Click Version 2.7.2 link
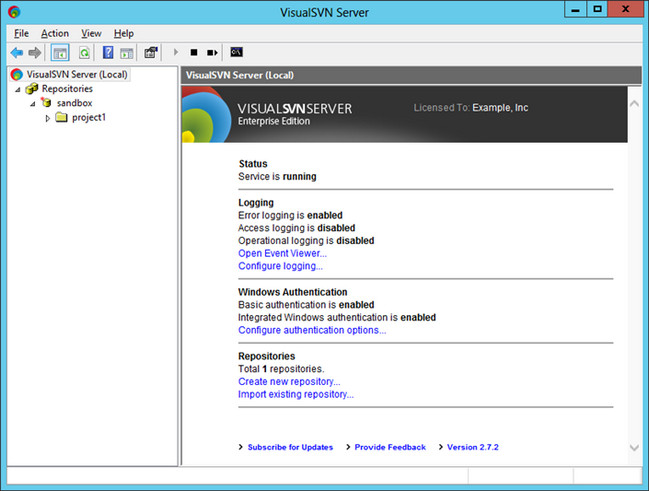Viewport: 649px width, 491px height. pos(473,447)
